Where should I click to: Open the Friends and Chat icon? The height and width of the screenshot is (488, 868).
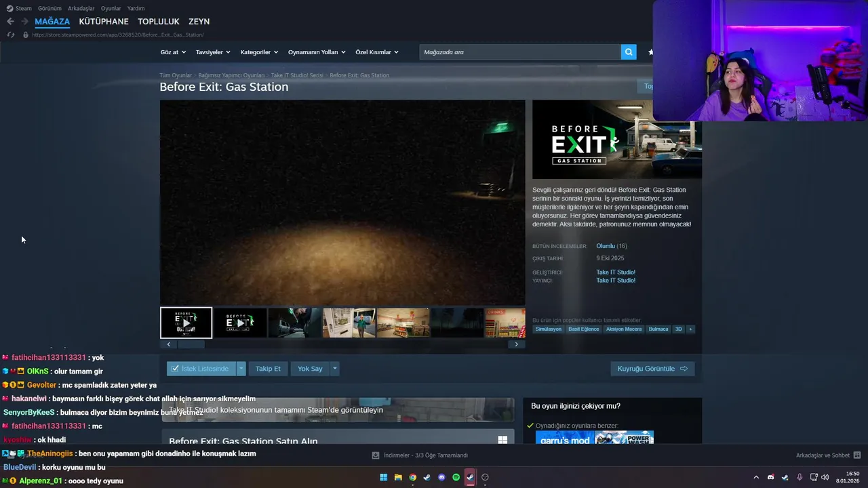coord(857,455)
